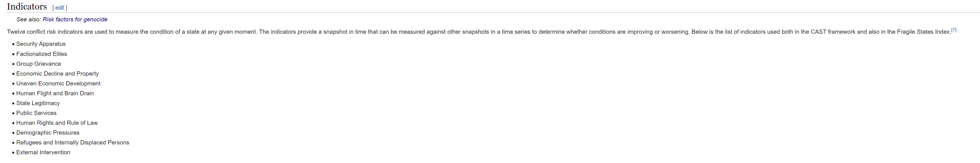Click Human Flight and Brain Drain item
The height and width of the screenshot is (163, 980).
coord(55,93)
